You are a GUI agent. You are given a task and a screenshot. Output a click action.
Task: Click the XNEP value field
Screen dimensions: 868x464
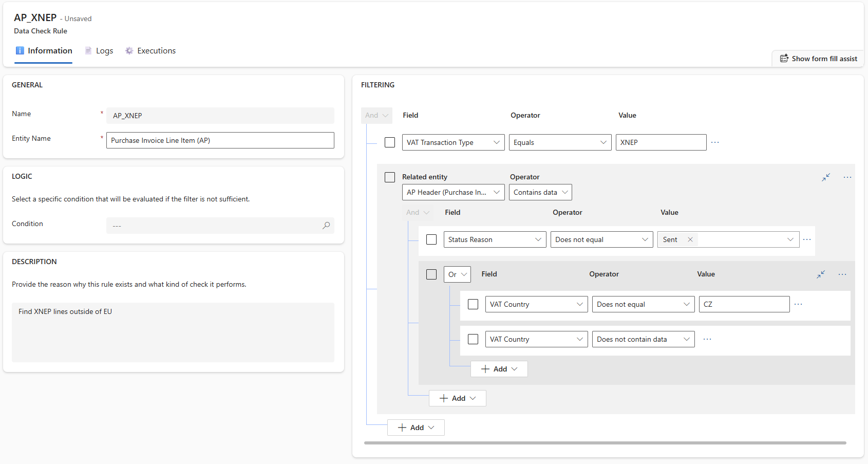[661, 142]
